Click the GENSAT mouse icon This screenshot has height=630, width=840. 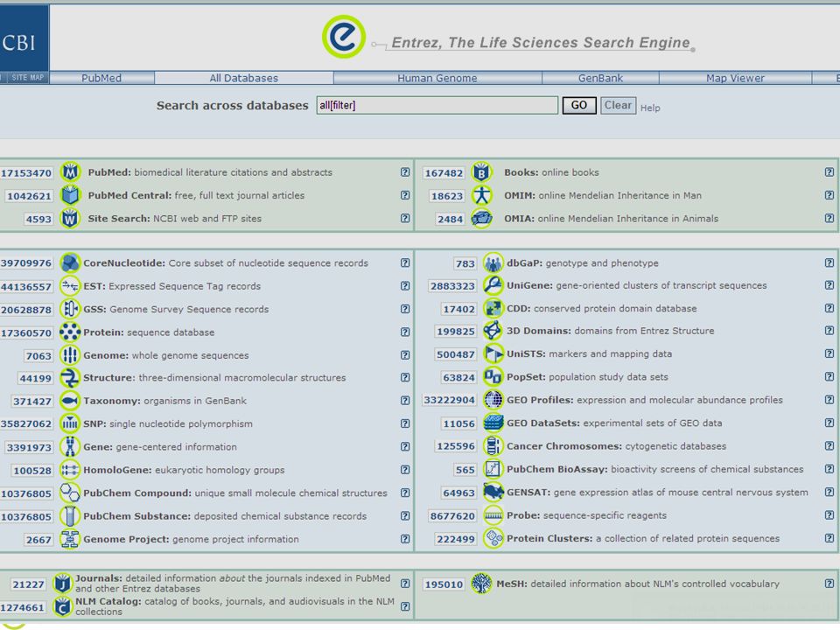[x=493, y=492]
